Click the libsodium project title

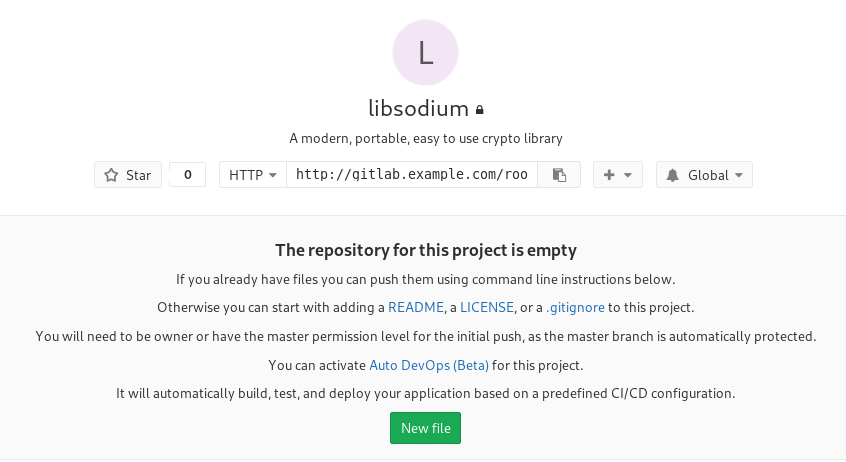pos(419,108)
